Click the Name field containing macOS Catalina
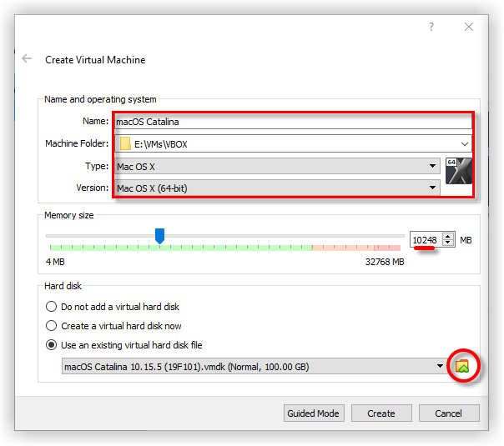504x446 pixels. coord(292,122)
